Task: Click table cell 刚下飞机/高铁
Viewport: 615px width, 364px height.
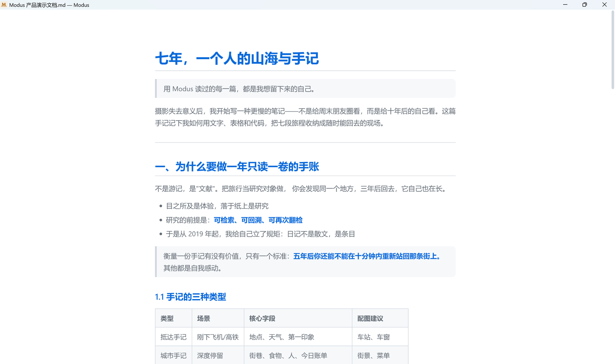Action: [x=218, y=337]
